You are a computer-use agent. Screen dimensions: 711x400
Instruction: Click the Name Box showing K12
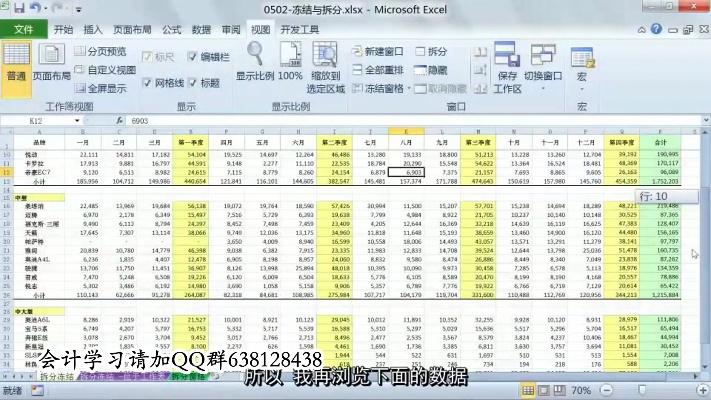[x=36, y=121]
